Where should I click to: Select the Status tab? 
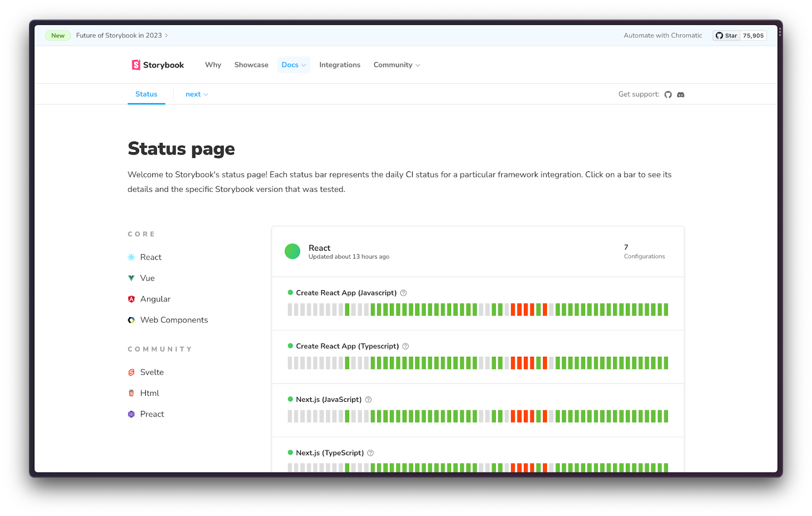click(146, 94)
